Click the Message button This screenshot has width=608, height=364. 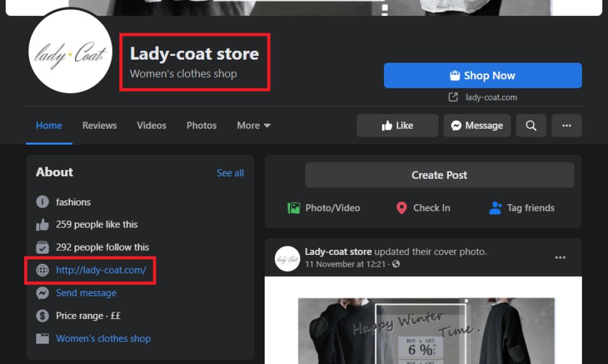[477, 125]
